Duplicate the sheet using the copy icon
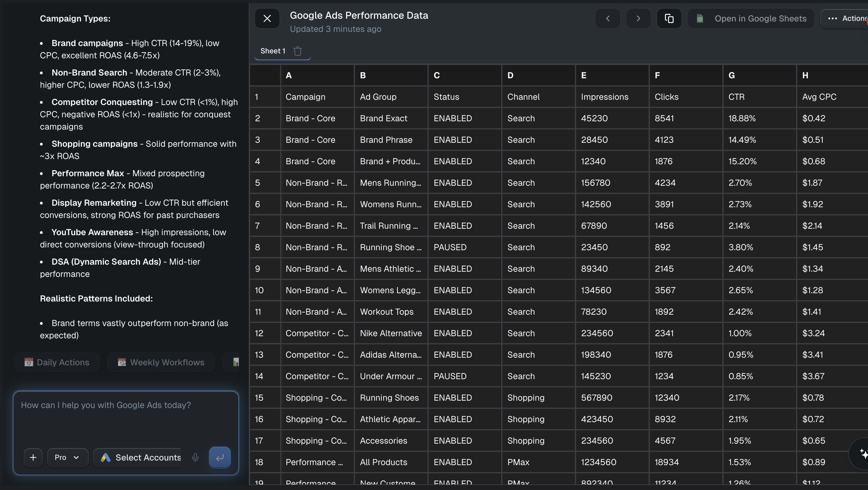This screenshot has height=490, width=868. [669, 18]
